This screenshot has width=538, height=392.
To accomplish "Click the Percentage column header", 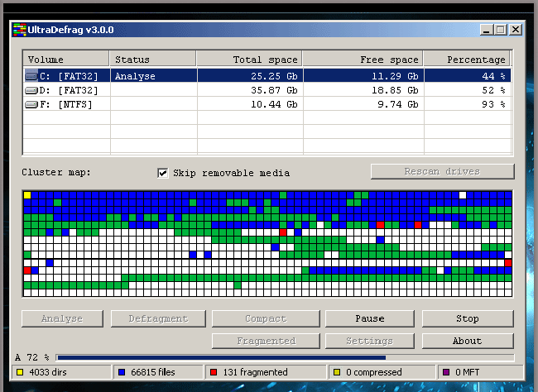I will (x=467, y=59).
